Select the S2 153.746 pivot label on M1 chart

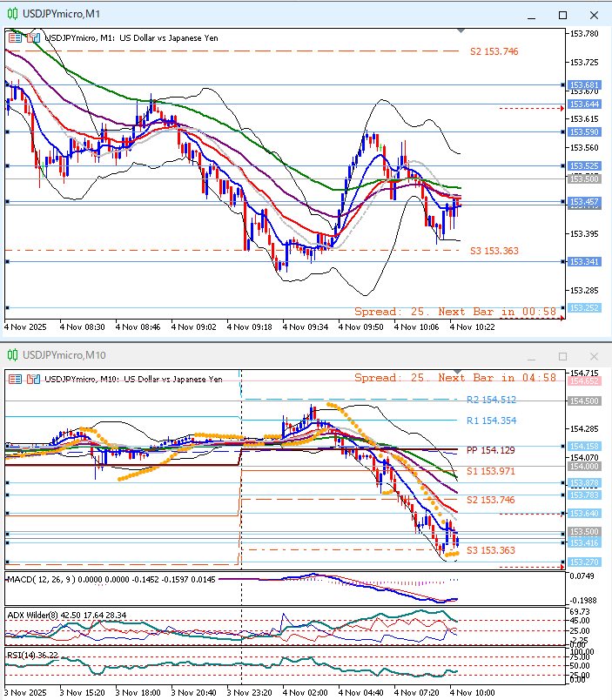click(494, 52)
